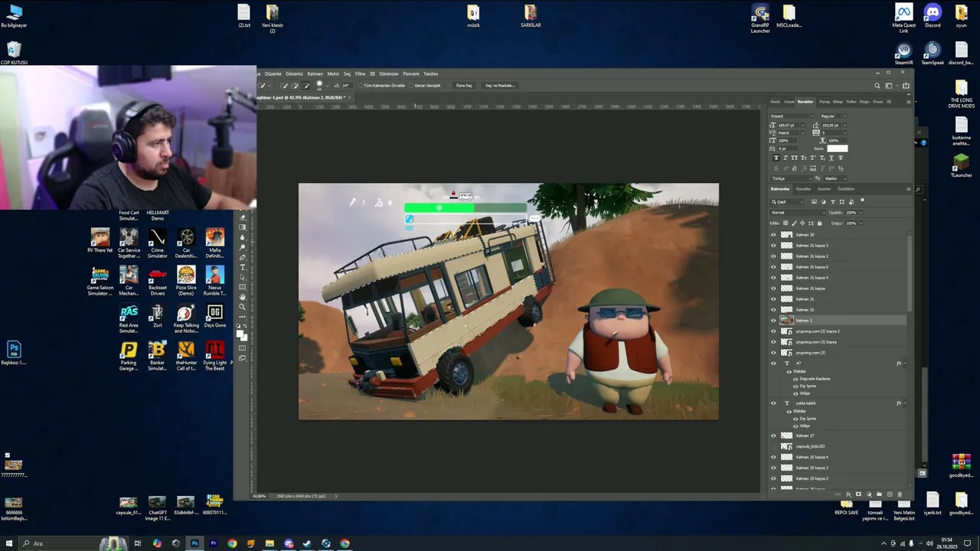Add layer mask icon
Image resolution: width=980 pixels, height=551 pixels.
point(858,494)
